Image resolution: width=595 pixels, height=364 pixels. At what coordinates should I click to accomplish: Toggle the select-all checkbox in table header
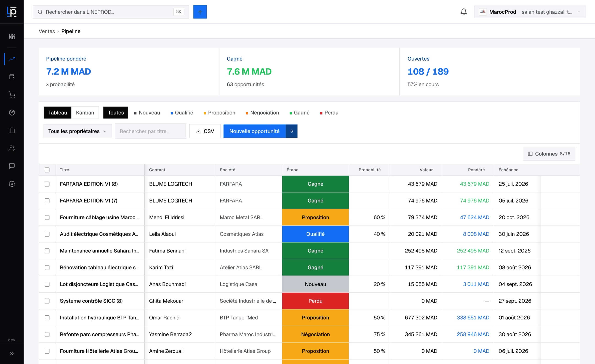pos(47,170)
